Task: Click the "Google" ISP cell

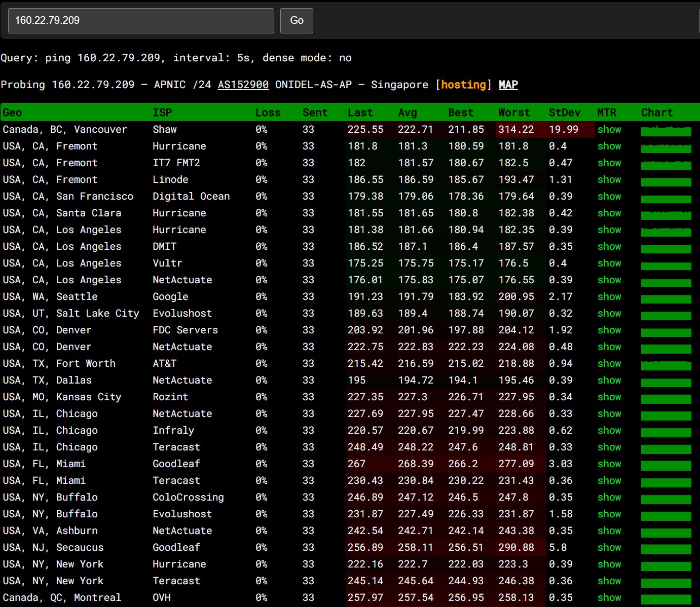Action: 170,296
